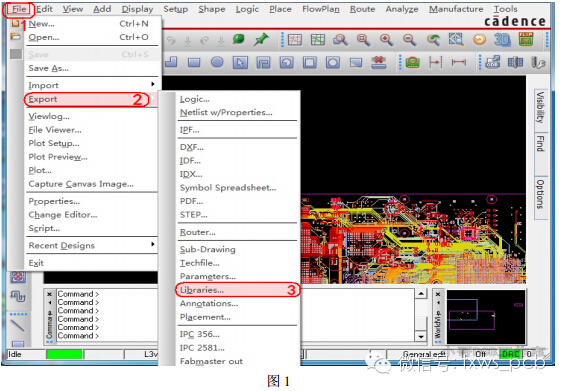Select Symbol Spreadsheet... export option
The height and width of the screenshot is (391, 564).
[x=237, y=188]
